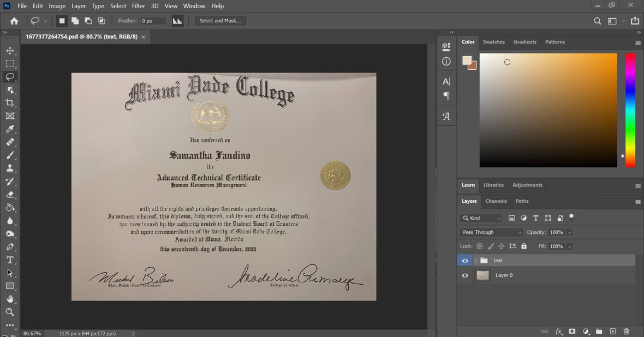Switch to the Channels tab
The width and height of the screenshot is (644, 337).
[x=496, y=201]
